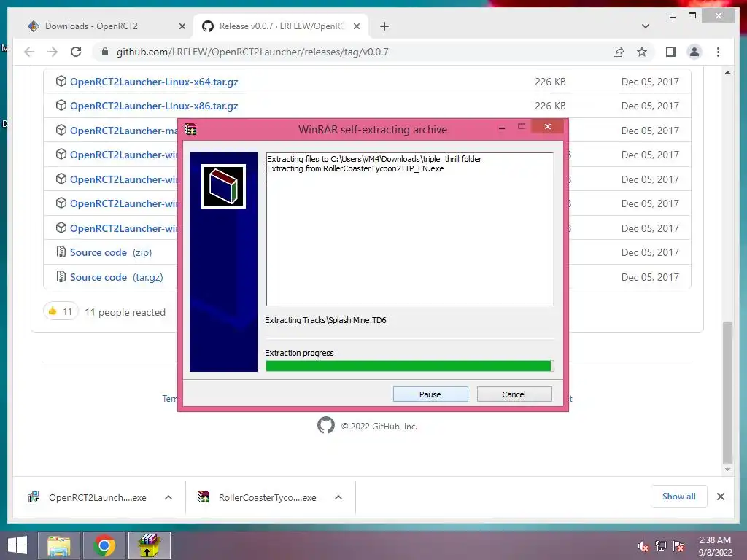Click 226 KB size for Linux-x86 row
Image resolution: width=747 pixels, height=560 pixels.
pyautogui.click(x=550, y=106)
